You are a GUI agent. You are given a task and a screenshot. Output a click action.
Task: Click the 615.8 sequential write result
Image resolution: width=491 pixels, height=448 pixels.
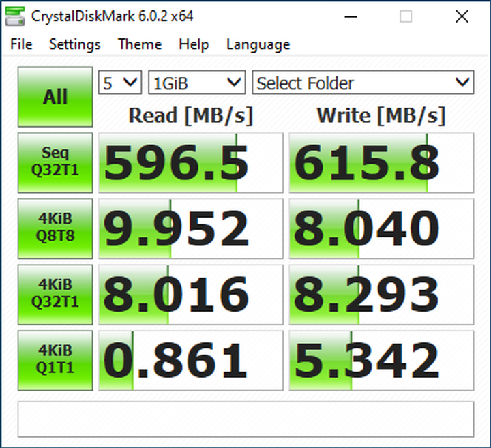click(x=381, y=163)
